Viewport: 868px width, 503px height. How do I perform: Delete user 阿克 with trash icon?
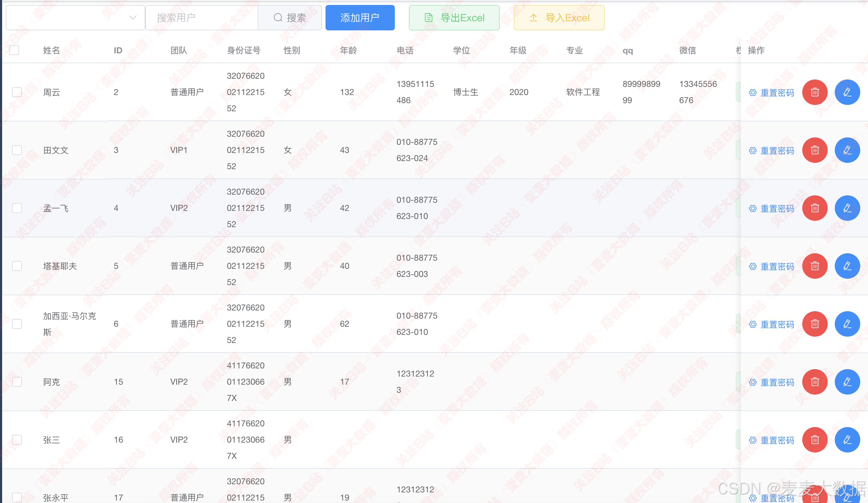815,382
